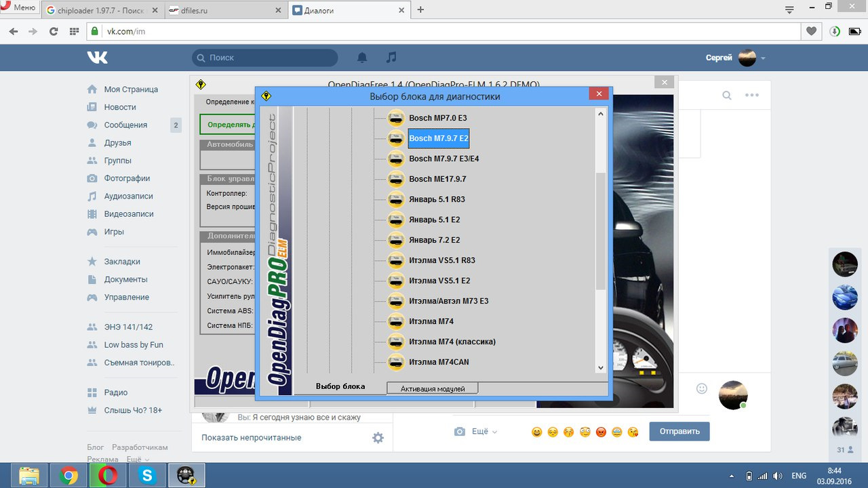Image resolution: width=868 pixels, height=488 pixels.
Task: Open Фотографии in VK sidebar
Action: (x=127, y=178)
